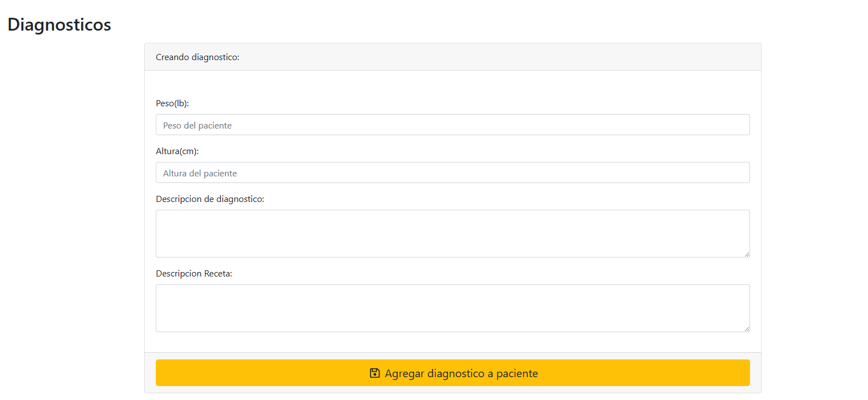Screen dimensions: 868x400
Task: Click the right end of the Altura field
Action: coord(740,172)
